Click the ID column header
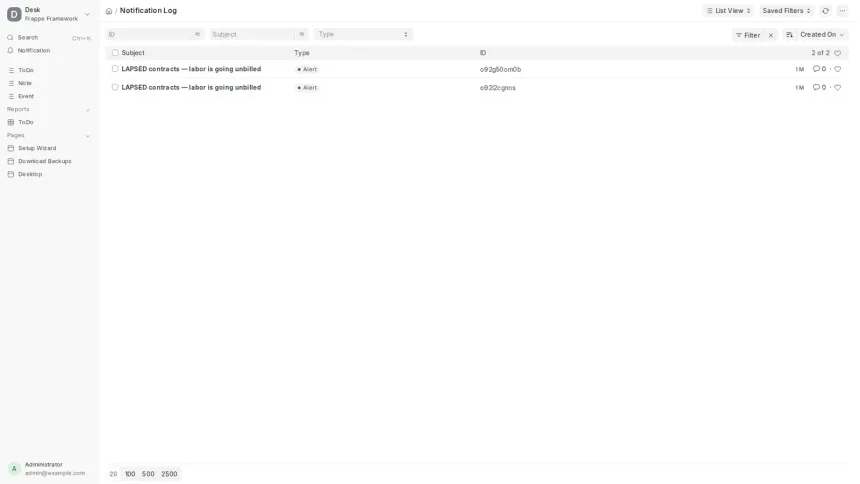 [x=483, y=53]
